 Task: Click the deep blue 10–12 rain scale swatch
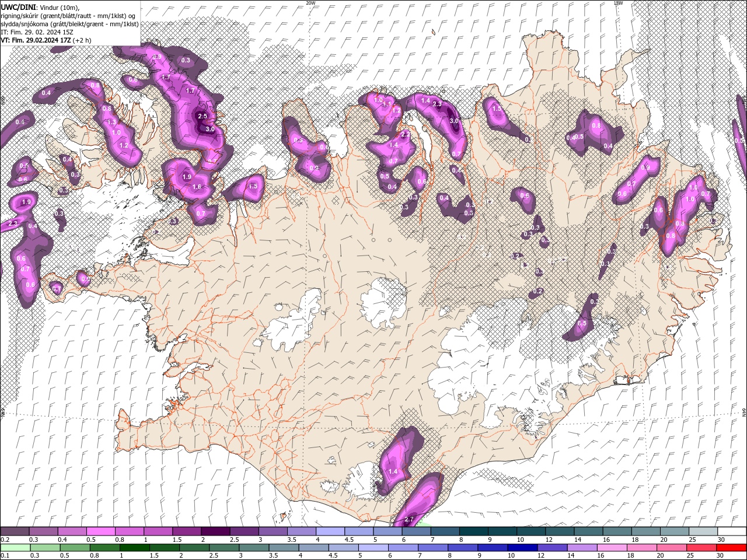pos(522,548)
